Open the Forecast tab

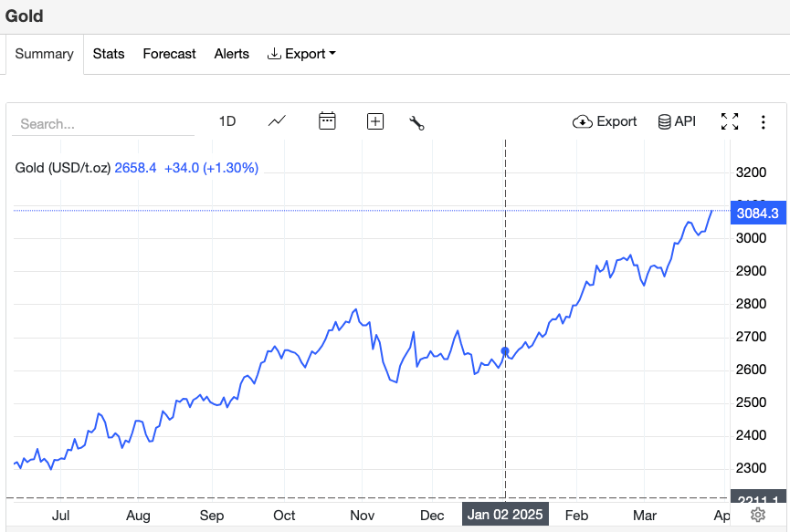pos(169,54)
